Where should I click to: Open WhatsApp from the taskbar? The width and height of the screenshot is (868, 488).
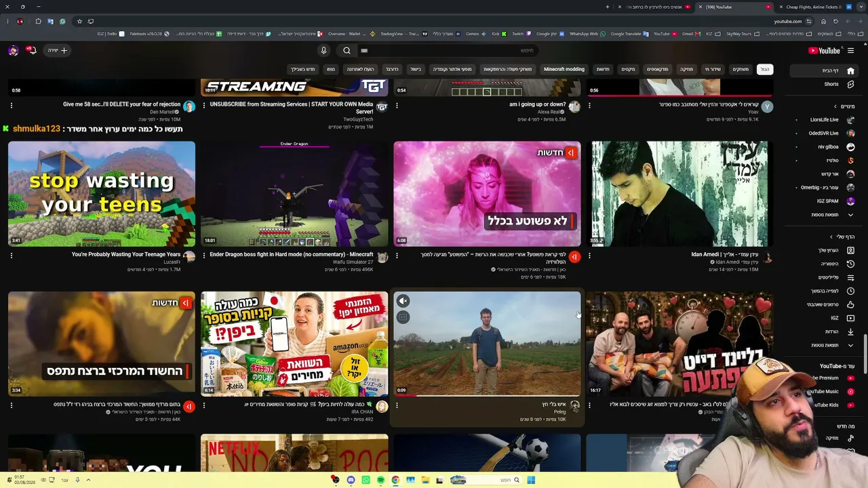pos(366,480)
